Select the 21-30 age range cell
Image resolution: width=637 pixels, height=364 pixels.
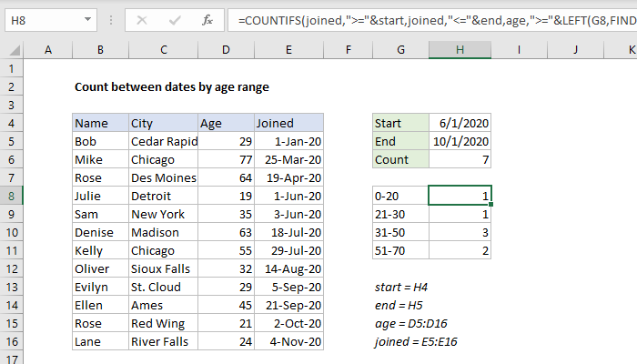coord(402,214)
